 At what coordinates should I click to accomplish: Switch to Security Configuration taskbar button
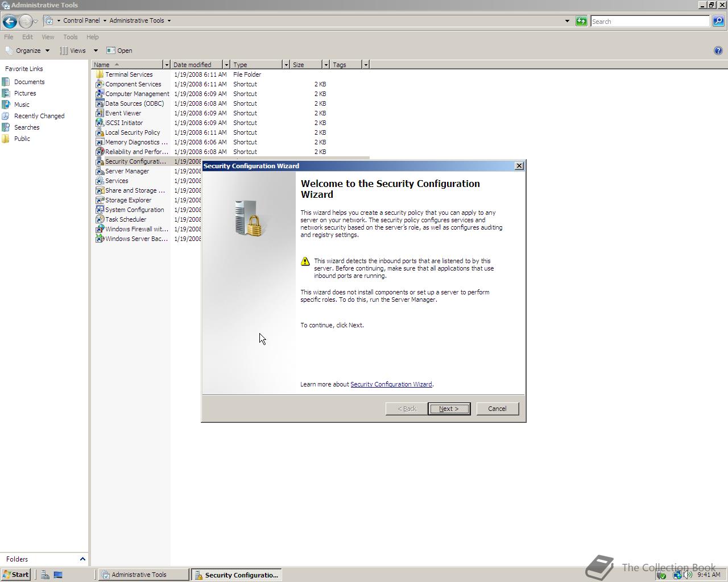[x=237, y=575]
